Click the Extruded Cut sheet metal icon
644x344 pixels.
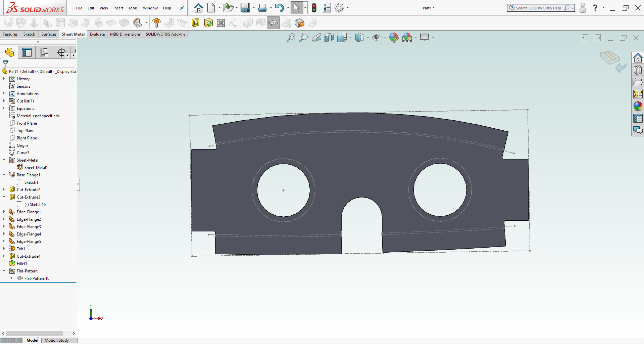click(x=196, y=23)
